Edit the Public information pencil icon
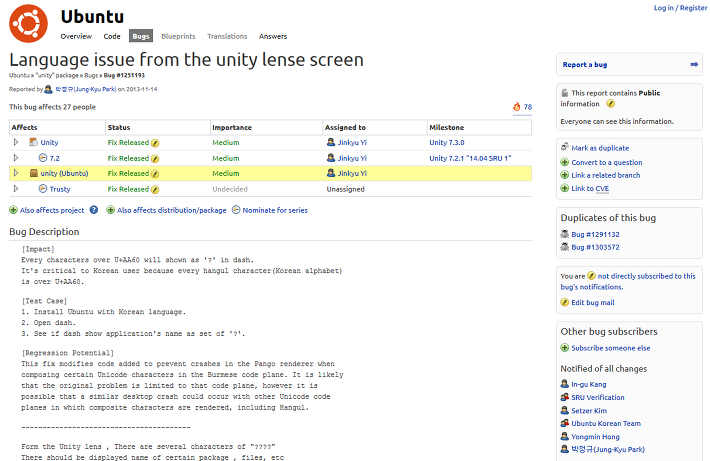The width and height of the screenshot is (710, 461). click(610, 104)
